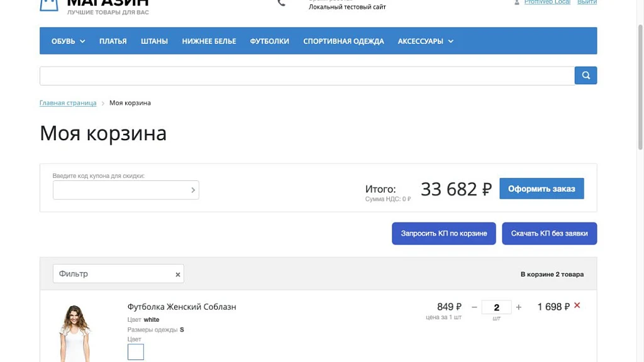Click the Фильтр cart filter field
The width and height of the screenshot is (644, 362).
tap(118, 274)
